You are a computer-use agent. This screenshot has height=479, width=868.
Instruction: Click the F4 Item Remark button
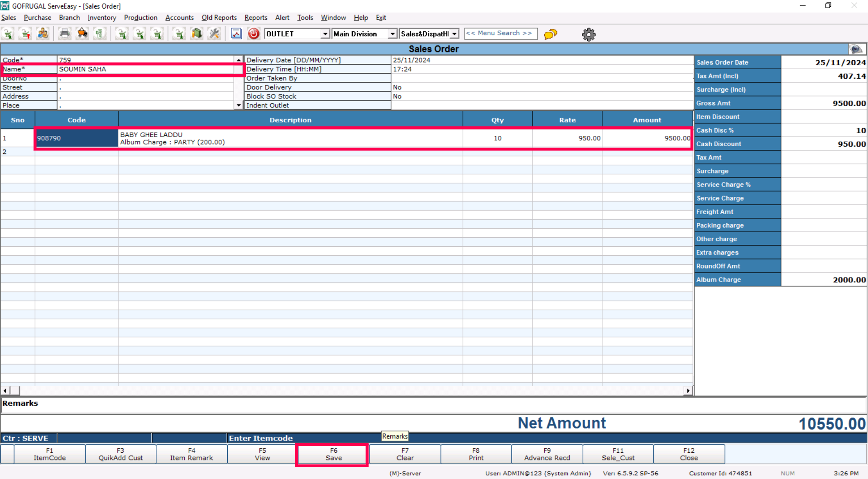[192, 454]
